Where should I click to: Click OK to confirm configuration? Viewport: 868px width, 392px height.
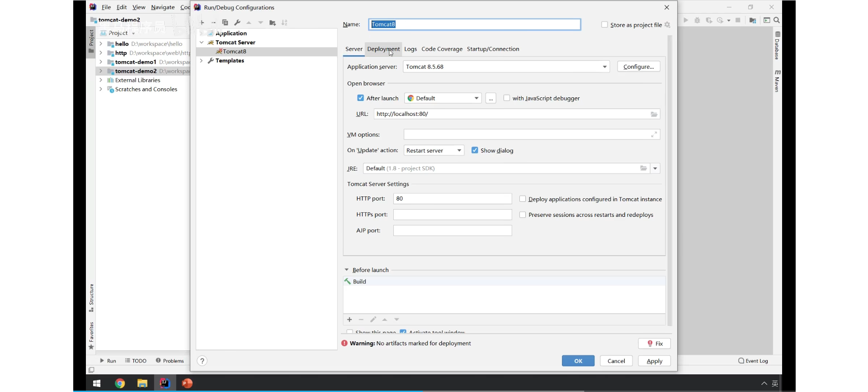[578, 361]
